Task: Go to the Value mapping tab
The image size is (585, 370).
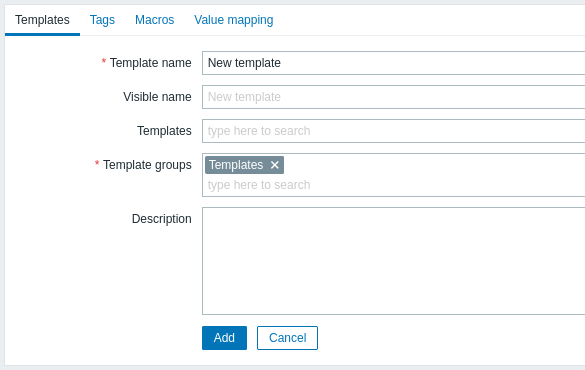Action: (x=234, y=20)
